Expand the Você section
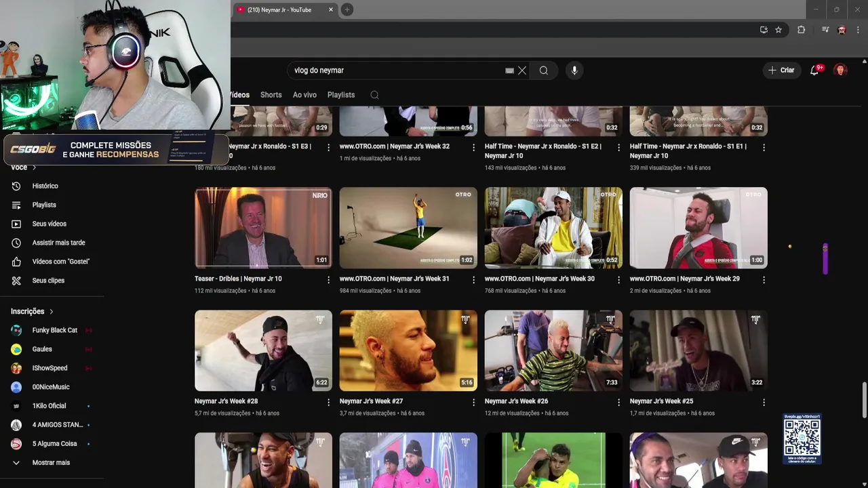 coord(24,167)
